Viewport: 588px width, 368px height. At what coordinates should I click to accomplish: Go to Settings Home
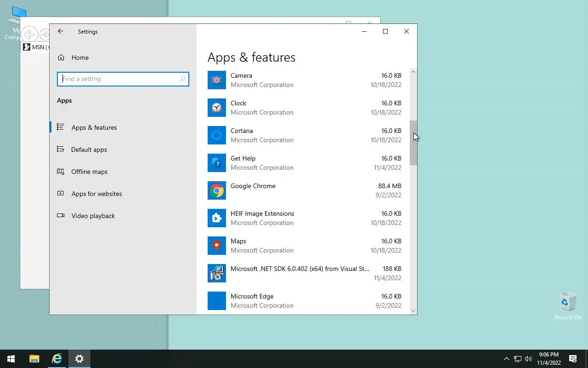123,57
